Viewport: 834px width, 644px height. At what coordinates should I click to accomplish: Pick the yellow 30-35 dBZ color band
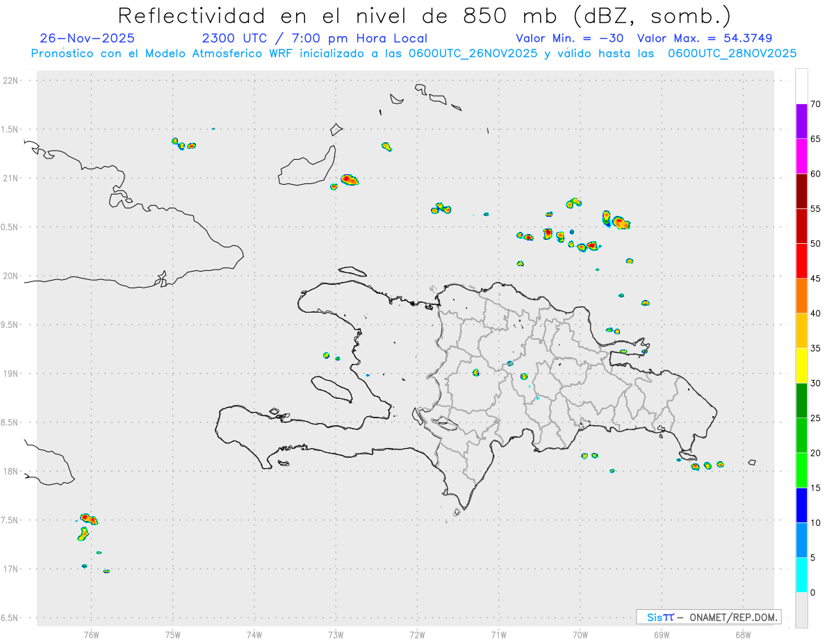(801, 365)
